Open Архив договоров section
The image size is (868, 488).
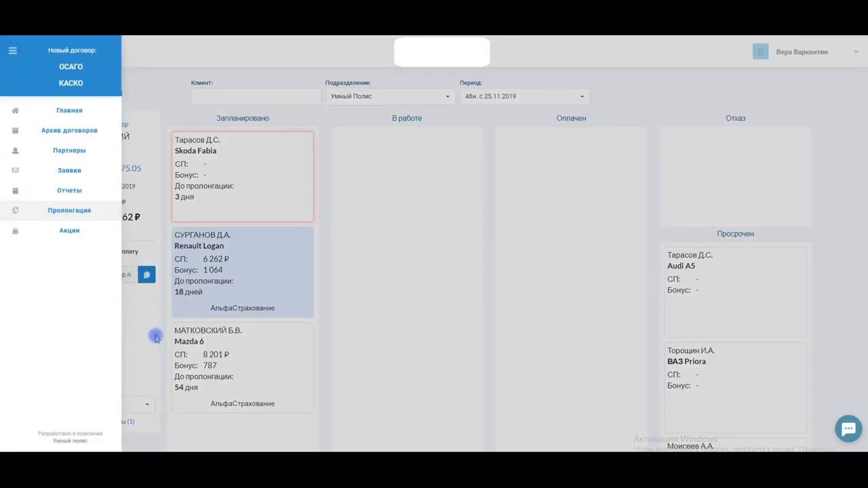pos(69,130)
